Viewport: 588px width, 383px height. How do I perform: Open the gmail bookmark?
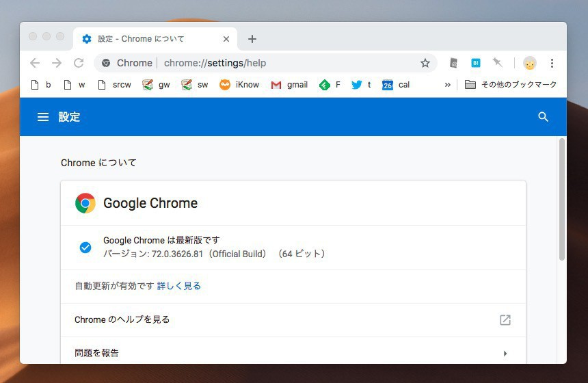pyautogui.click(x=289, y=85)
